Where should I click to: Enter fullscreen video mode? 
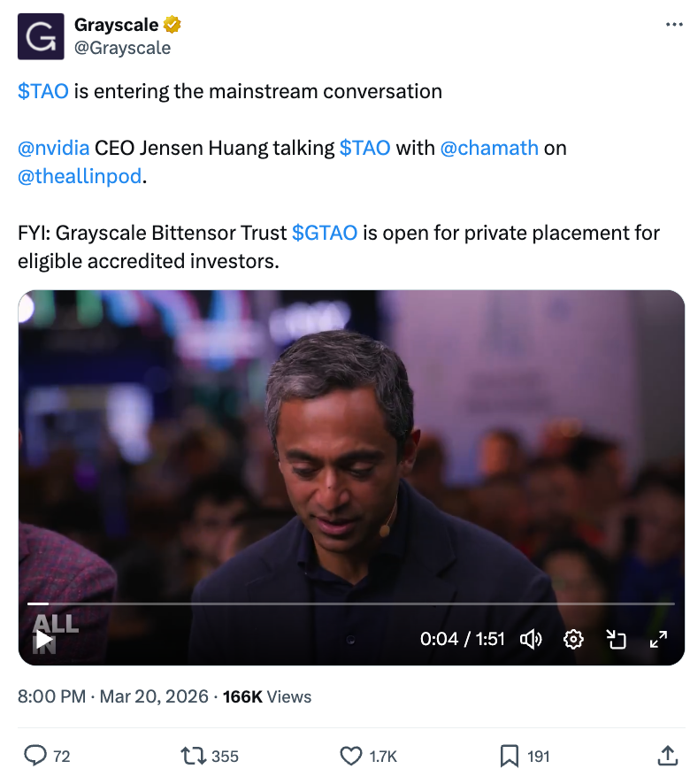[x=658, y=639]
